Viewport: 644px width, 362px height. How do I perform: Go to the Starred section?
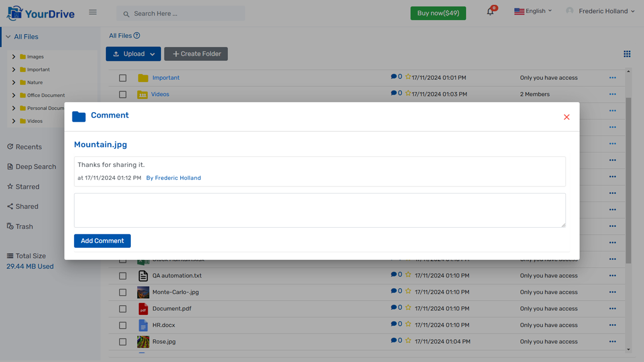27,187
